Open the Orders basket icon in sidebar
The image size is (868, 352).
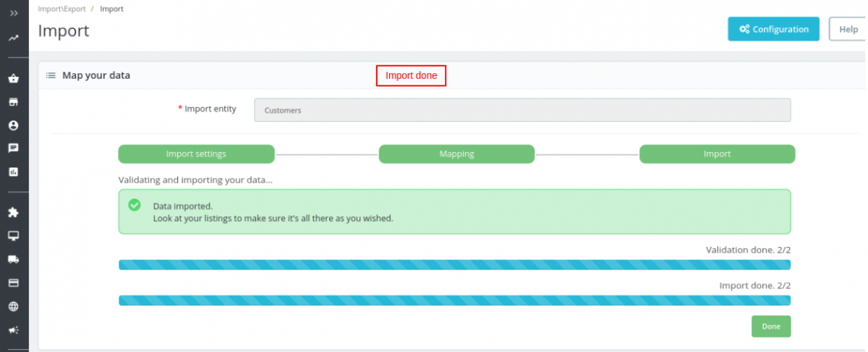(13, 79)
